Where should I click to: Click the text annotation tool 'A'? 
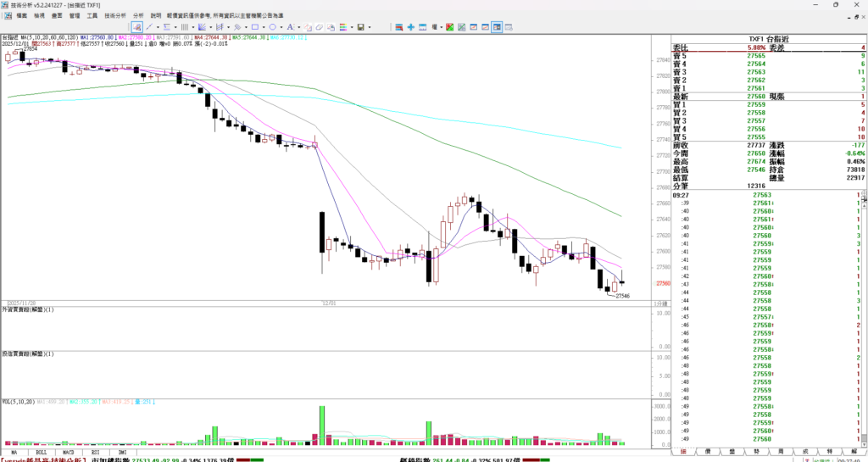pyautogui.click(x=289, y=27)
